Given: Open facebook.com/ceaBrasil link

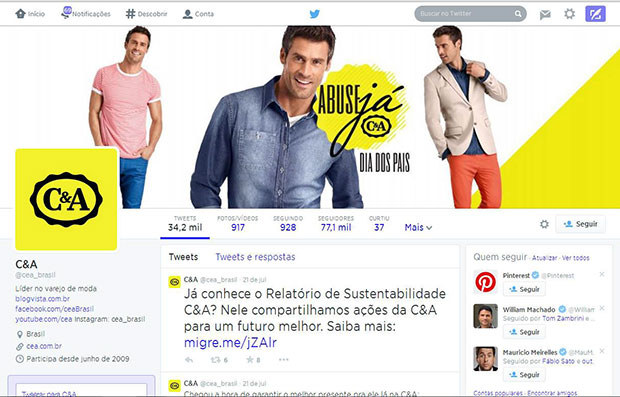Looking at the screenshot, I should click(55, 309).
